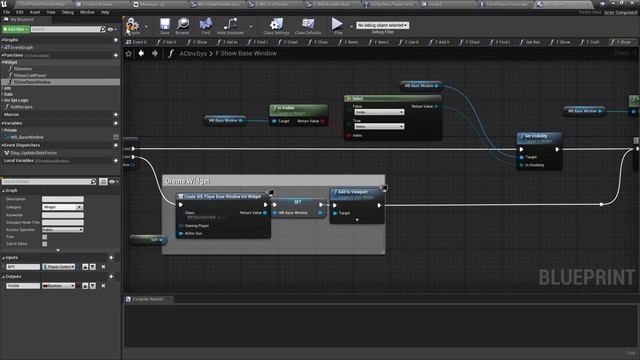Image resolution: width=640 pixels, height=360 pixels.
Task: Open Details panel view options eye
Action: point(113,182)
